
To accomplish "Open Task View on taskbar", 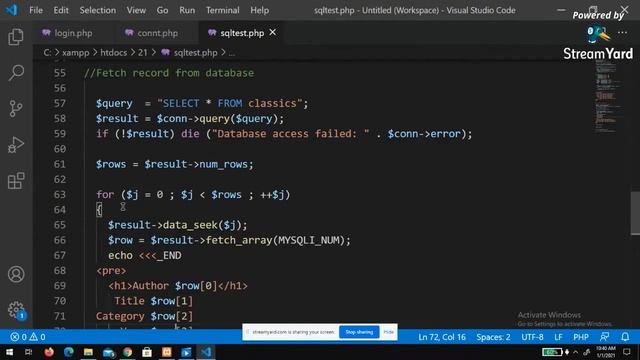I will [28, 352].
